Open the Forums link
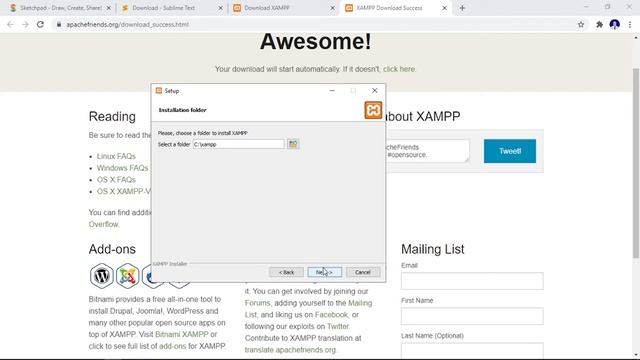The image size is (640, 360). (257, 303)
